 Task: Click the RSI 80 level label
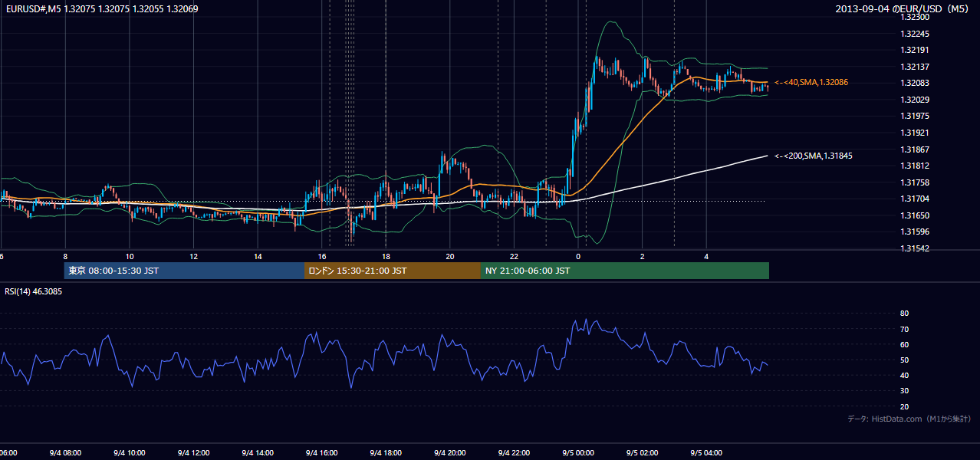tap(904, 314)
